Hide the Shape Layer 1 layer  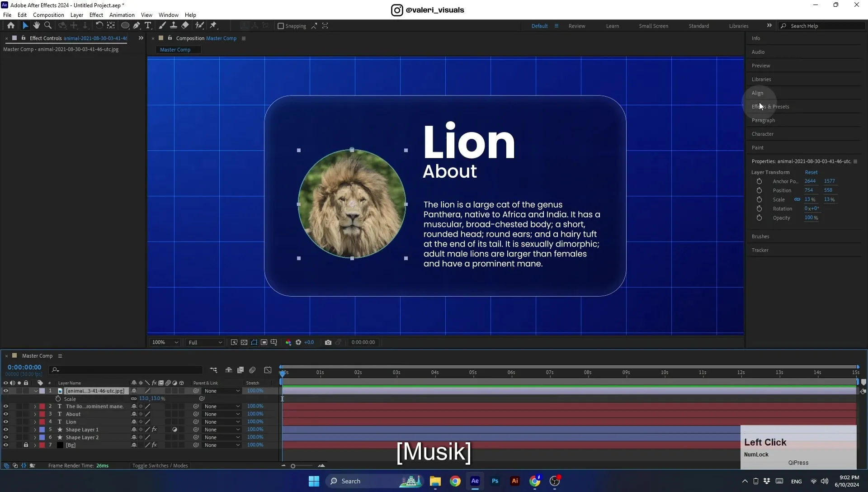pyautogui.click(x=6, y=430)
